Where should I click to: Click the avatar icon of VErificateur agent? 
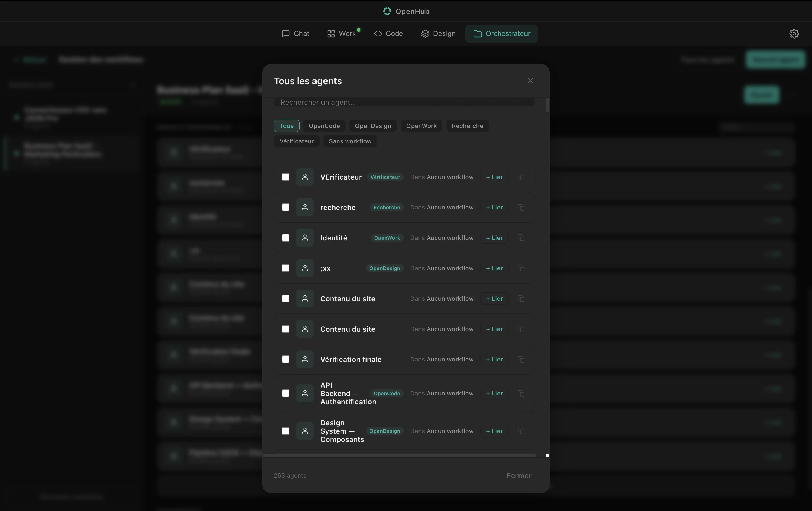[305, 177]
